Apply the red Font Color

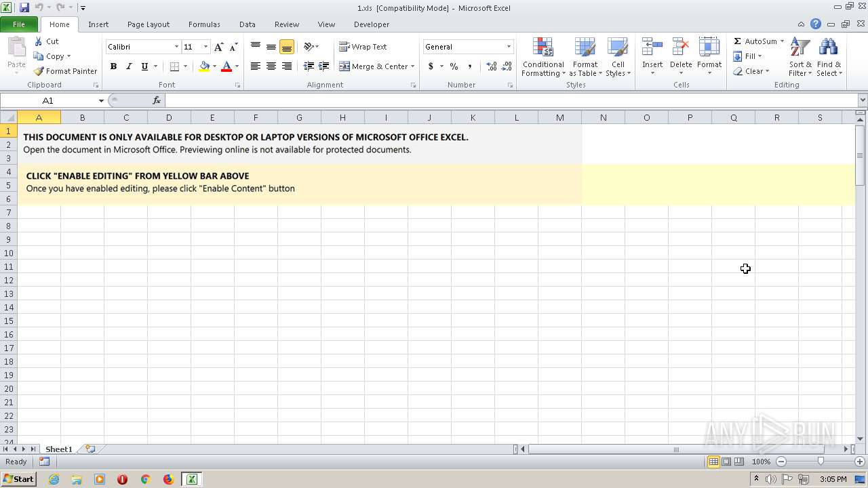(x=226, y=66)
